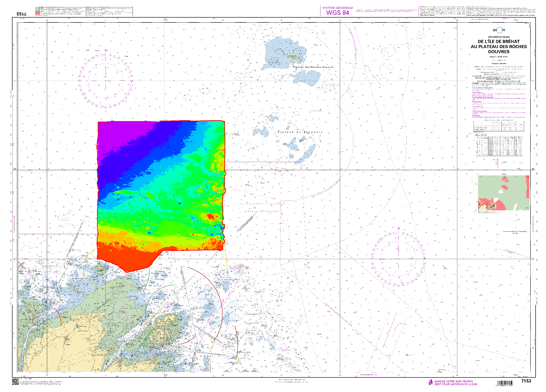The height and width of the screenshot is (392, 546).
Task: Click the red swatch in top-left legend
Action: pyautogui.click(x=37, y=14)
